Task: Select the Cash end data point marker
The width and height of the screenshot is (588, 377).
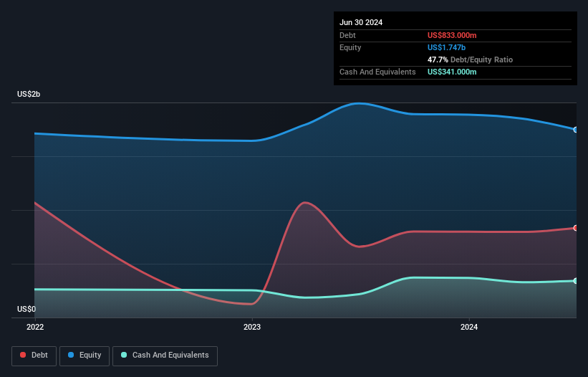Action: pyautogui.click(x=576, y=281)
